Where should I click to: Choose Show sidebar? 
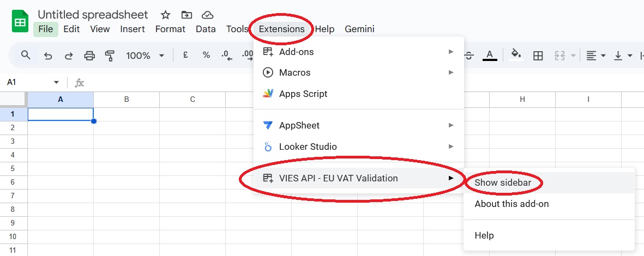549,182
